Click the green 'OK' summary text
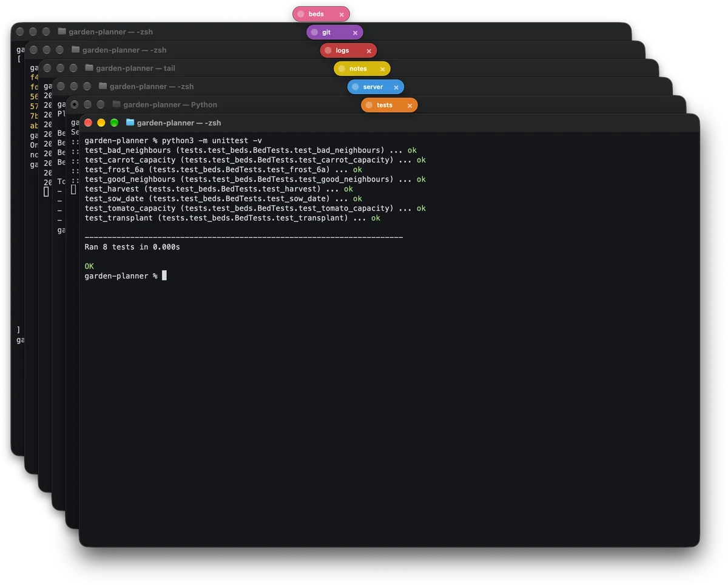The height and width of the screenshot is (585, 728). (89, 266)
